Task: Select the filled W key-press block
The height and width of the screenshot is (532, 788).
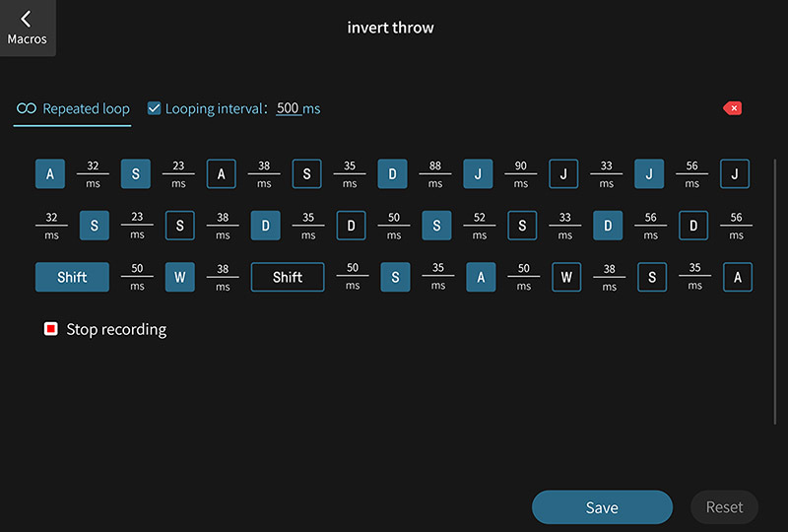Action: [179, 277]
